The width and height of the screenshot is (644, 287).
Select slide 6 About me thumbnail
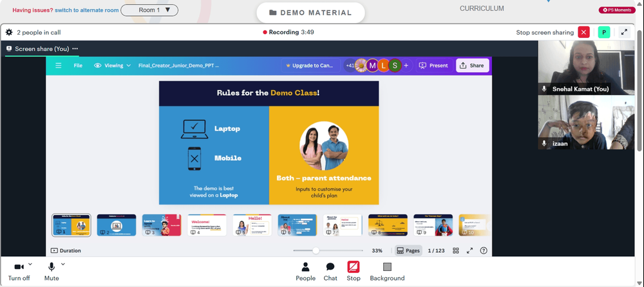click(x=298, y=225)
